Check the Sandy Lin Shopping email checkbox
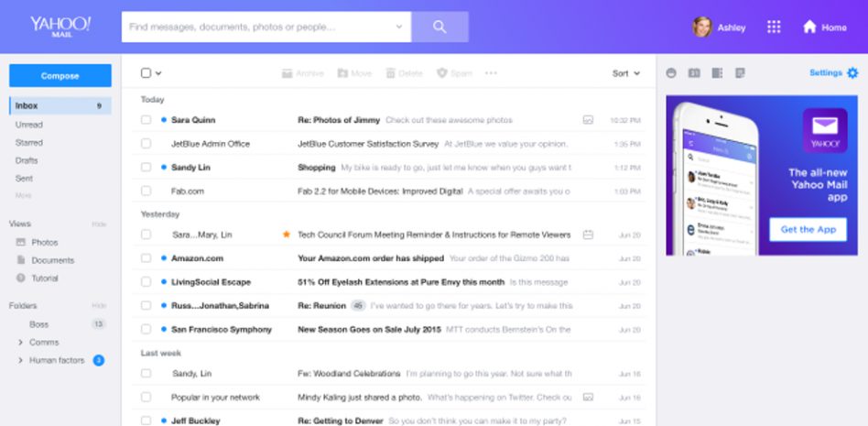Screen dimensions: 868x426 (x=146, y=168)
